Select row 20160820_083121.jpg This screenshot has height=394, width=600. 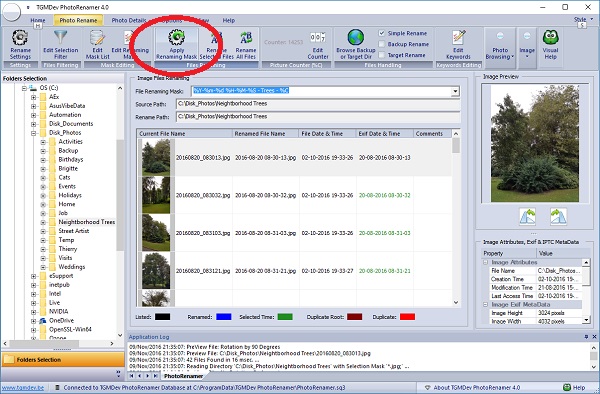point(294,271)
